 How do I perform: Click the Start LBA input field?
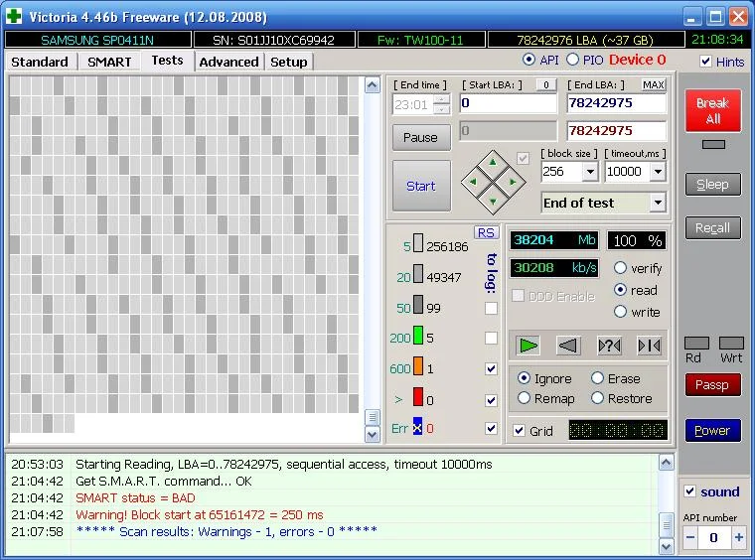click(x=508, y=103)
